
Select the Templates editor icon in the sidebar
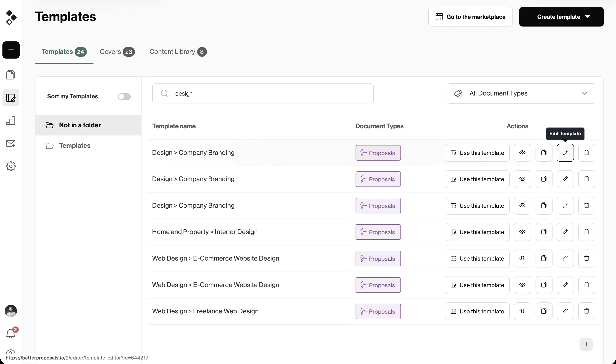[11, 98]
